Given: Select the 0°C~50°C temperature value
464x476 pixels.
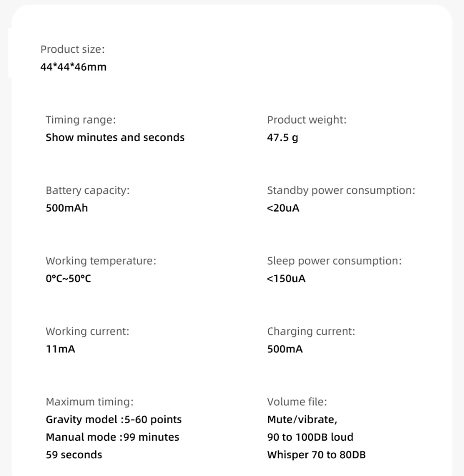Looking at the screenshot, I should 68,279.
